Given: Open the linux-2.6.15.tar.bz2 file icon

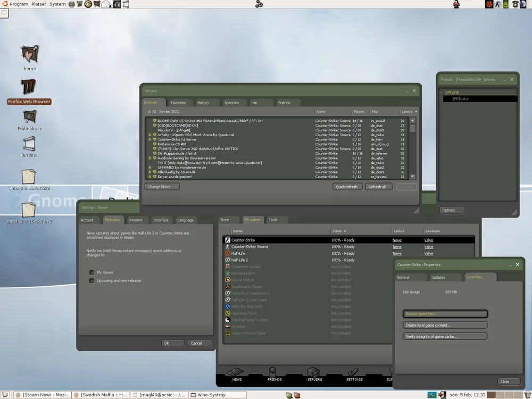Looking at the screenshot, I should pos(29,177).
